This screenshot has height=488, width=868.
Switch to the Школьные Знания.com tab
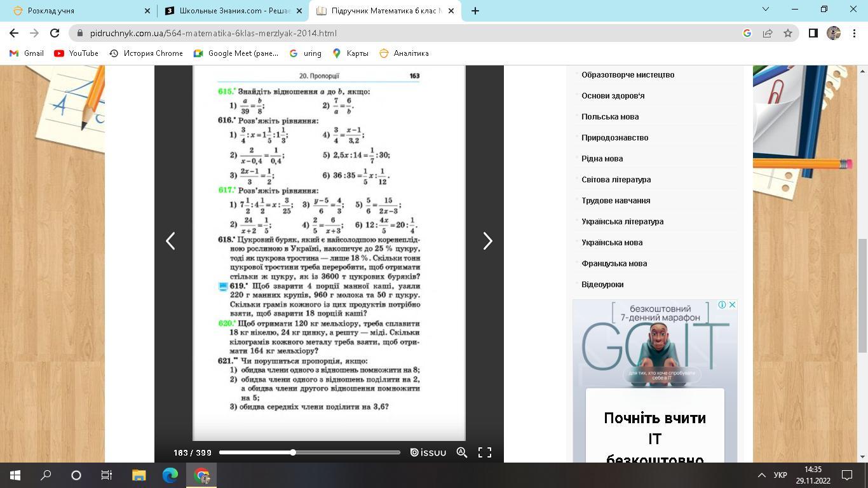point(233,11)
